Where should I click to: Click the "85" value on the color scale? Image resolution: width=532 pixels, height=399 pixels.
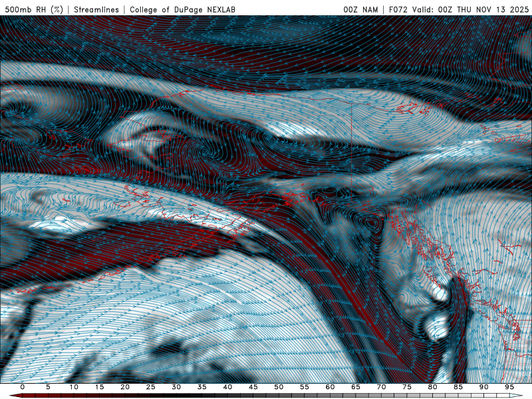pyautogui.click(x=458, y=387)
